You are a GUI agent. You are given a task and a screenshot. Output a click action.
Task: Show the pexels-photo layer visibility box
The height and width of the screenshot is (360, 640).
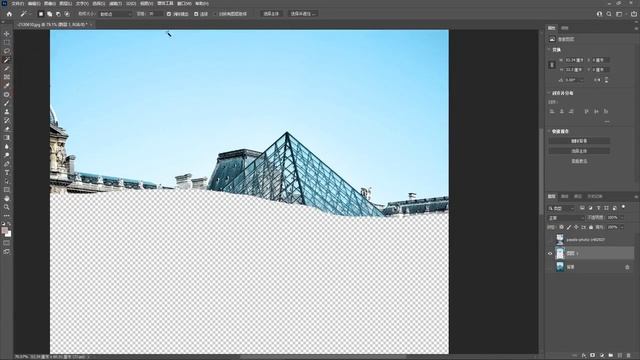coord(550,240)
